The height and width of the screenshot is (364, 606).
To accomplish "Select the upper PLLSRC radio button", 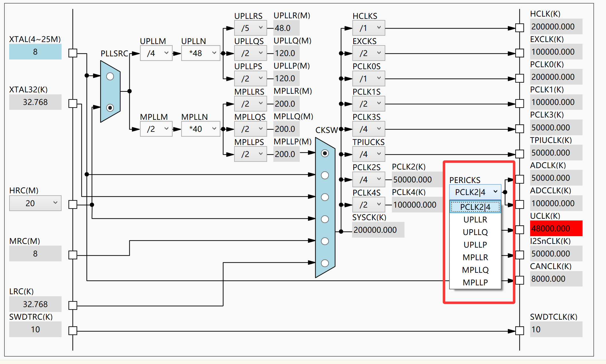I will click(x=110, y=76).
